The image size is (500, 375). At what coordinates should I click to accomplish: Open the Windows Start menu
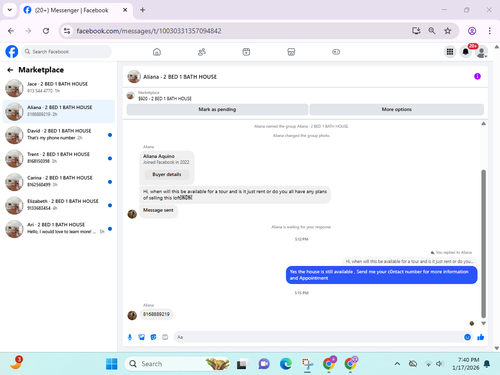(x=112, y=364)
